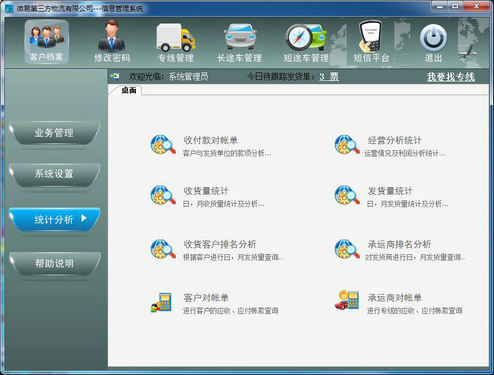This screenshot has width=494, height=375.
Task: Click description 进行客户的应收、应付帐款查询
Action: [x=230, y=311]
